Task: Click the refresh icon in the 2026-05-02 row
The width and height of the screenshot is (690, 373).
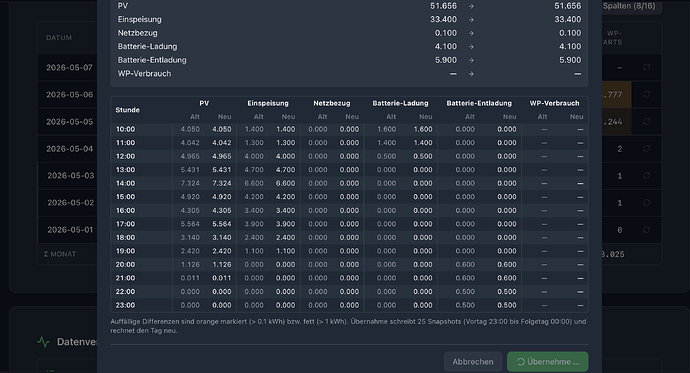Action: tap(646, 203)
